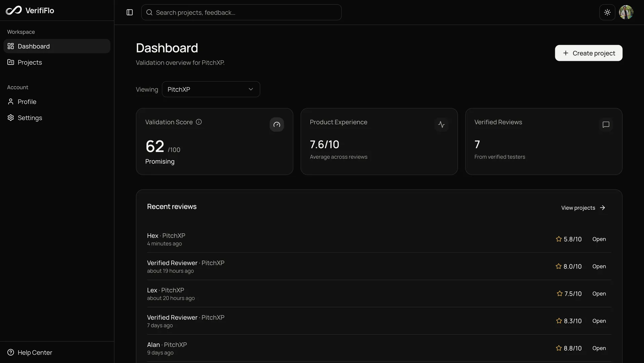Open Dashboard in the sidebar

pyautogui.click(x=57, y=46)
